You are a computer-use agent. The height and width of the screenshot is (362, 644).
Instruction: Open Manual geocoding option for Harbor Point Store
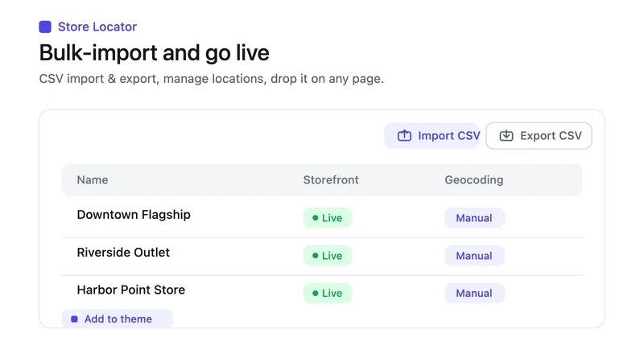tap(474, 293)
